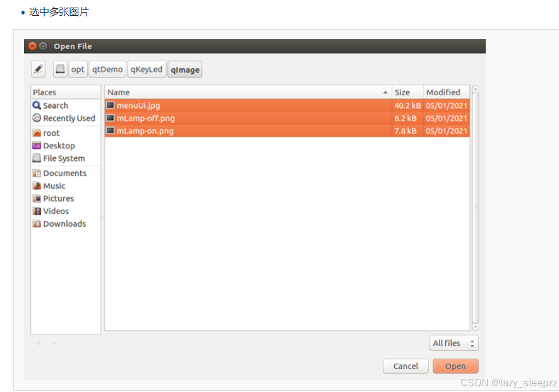Screen dimensions: 559x392
Task: Sort files by Modified column header
Action: (447, 92)
